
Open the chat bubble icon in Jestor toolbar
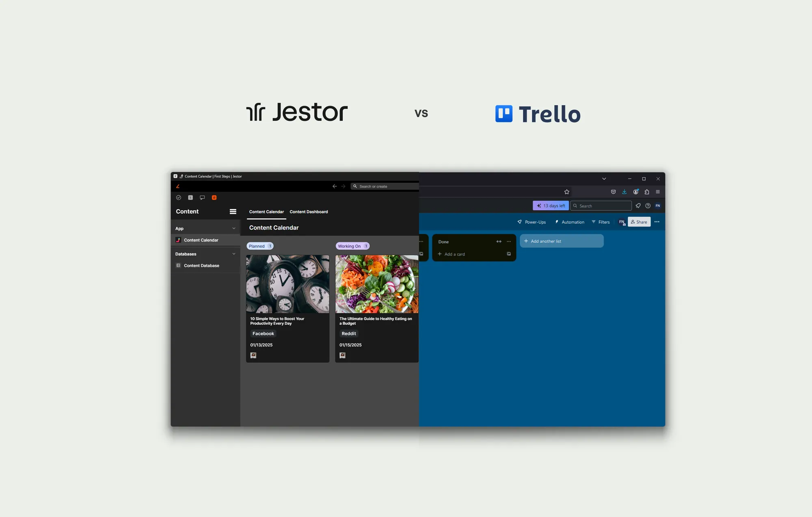202,197
